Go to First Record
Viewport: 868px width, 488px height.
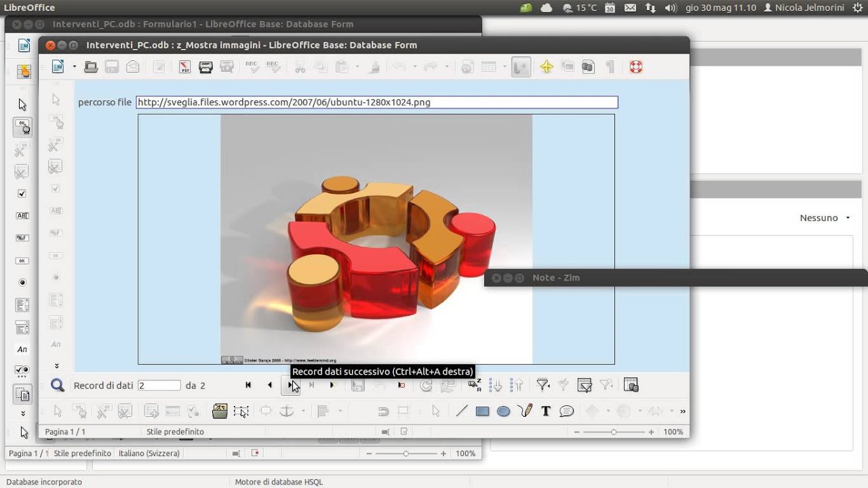point(248,385)
